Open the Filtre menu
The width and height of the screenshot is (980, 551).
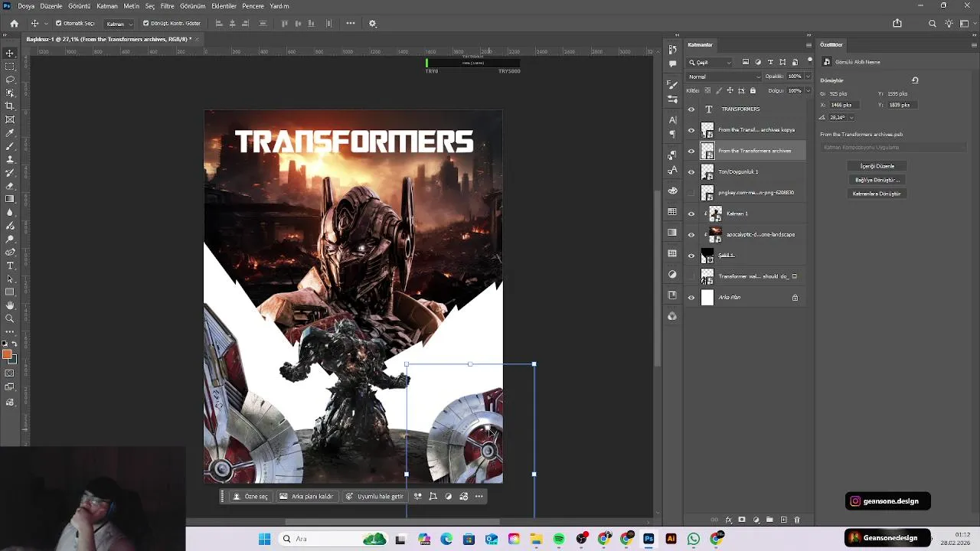coord(168,6)
